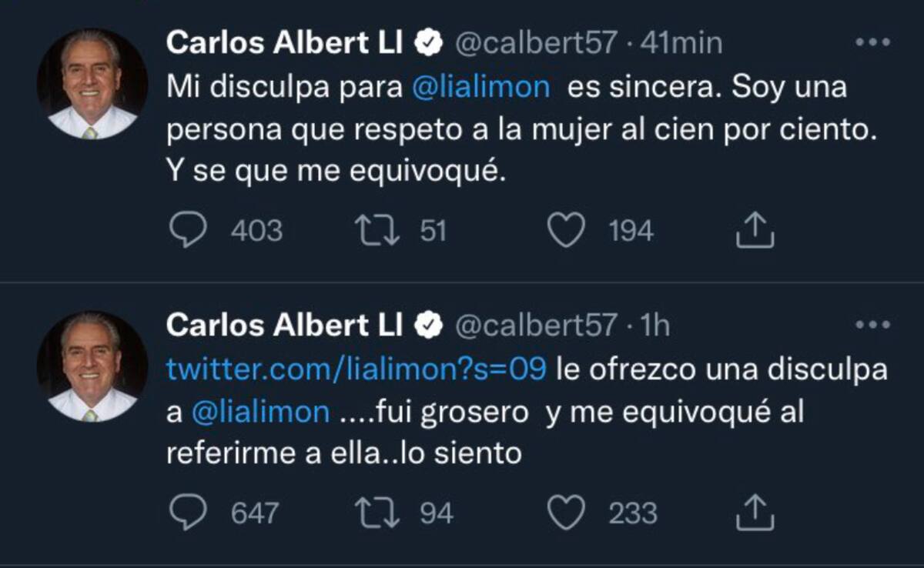
Task: Open the 41min timestamp of first tweet
Action: pyautogui.click(x=681, y=44)
